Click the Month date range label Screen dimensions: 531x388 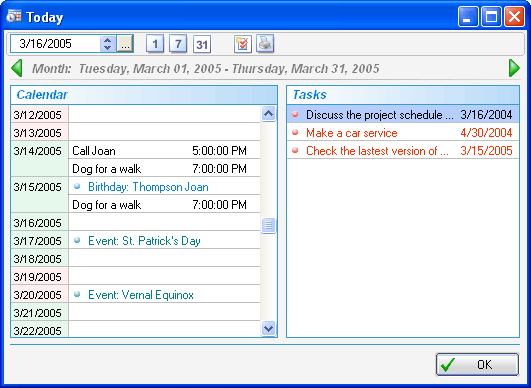(206, 69)
